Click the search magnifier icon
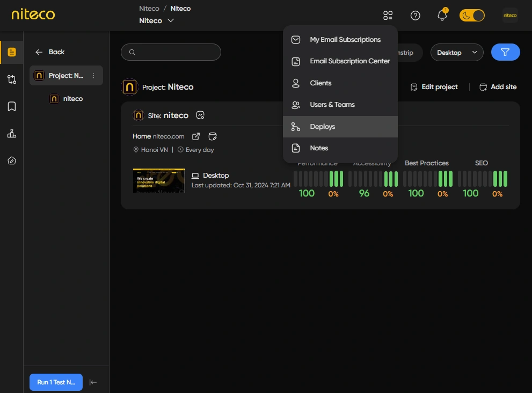532x393 pixels. 132,52
